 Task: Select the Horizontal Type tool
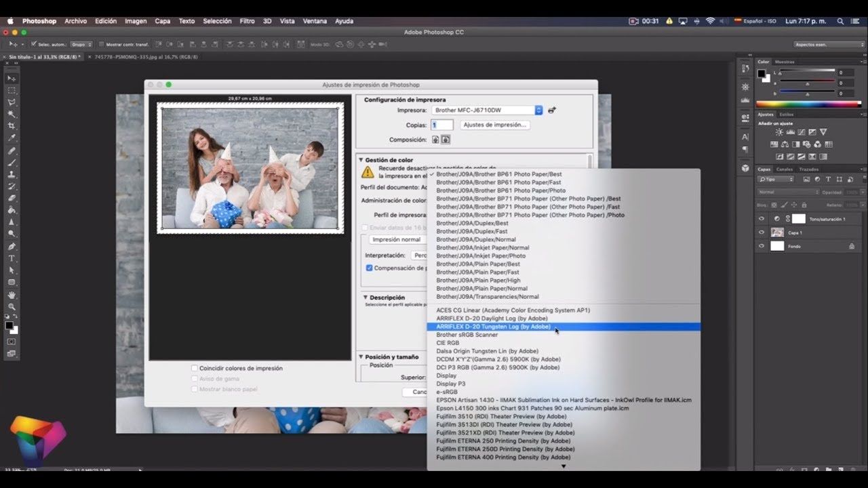(x=12, y=259)
